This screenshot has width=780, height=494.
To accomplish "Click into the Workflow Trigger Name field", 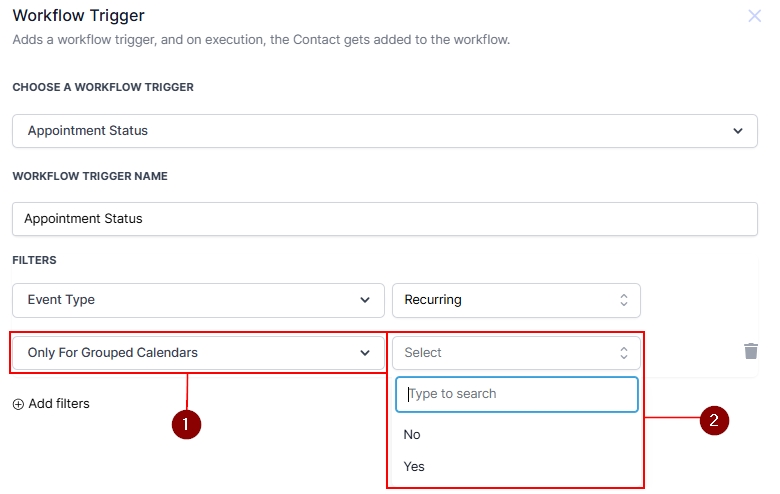I will 384,219.
